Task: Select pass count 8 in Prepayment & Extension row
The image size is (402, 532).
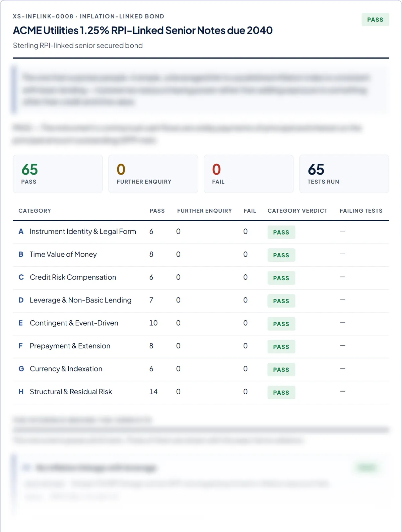Action: tap(151, 346)
